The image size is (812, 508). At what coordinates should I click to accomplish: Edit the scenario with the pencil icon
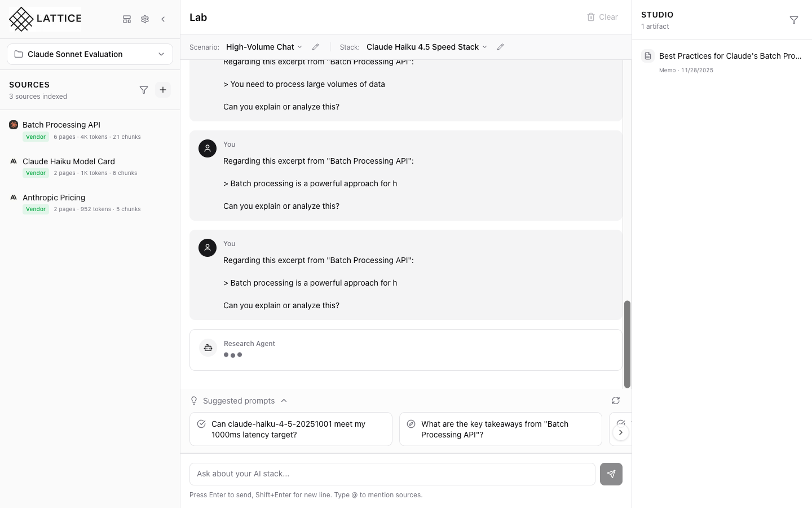[x=316, y=47]
